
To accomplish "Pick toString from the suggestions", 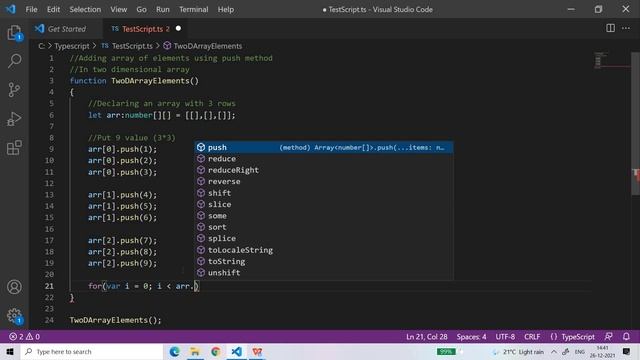I will pos(324,262).
